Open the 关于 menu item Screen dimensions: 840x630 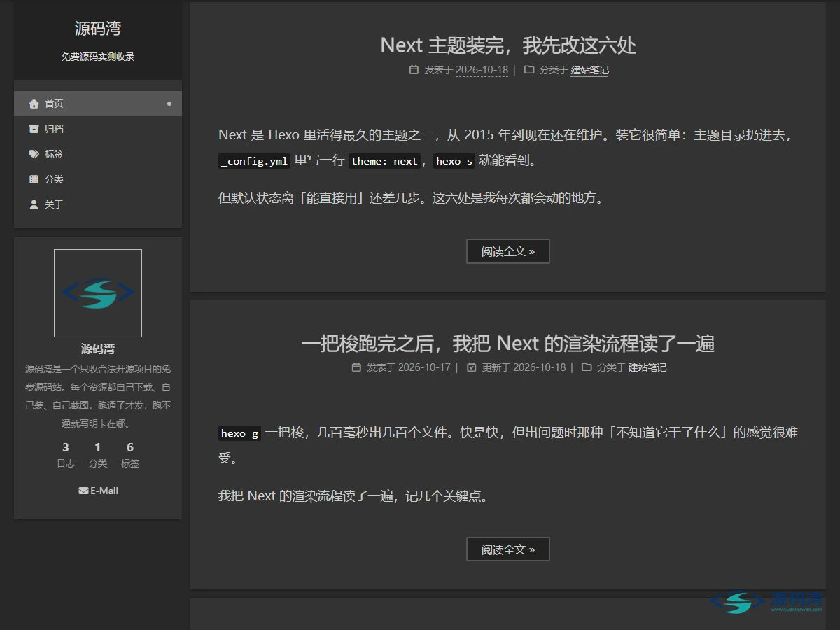click(98, 204)
